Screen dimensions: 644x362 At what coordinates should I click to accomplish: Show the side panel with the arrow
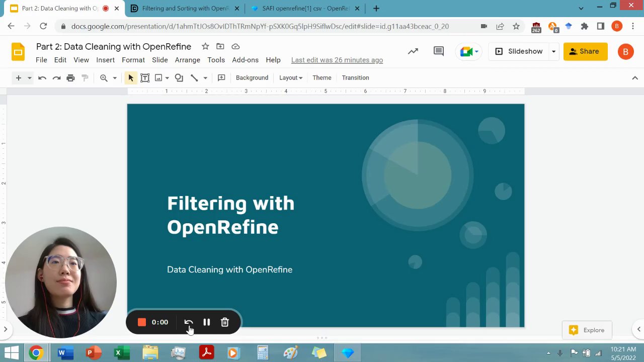click(639, 329)
